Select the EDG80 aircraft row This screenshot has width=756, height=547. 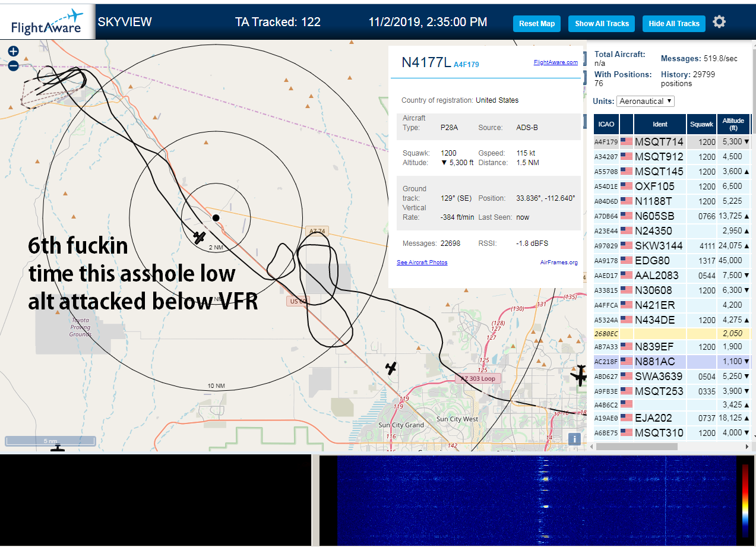pos(672,261)
